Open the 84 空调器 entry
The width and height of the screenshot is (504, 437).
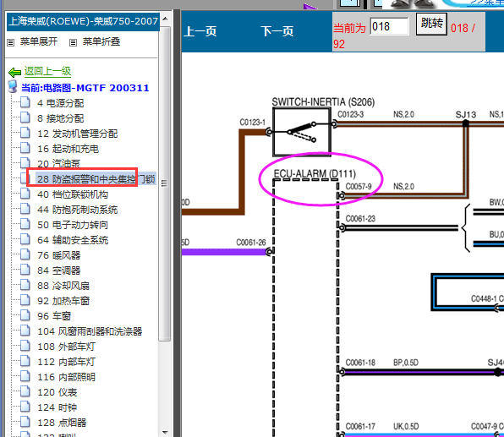59,270
